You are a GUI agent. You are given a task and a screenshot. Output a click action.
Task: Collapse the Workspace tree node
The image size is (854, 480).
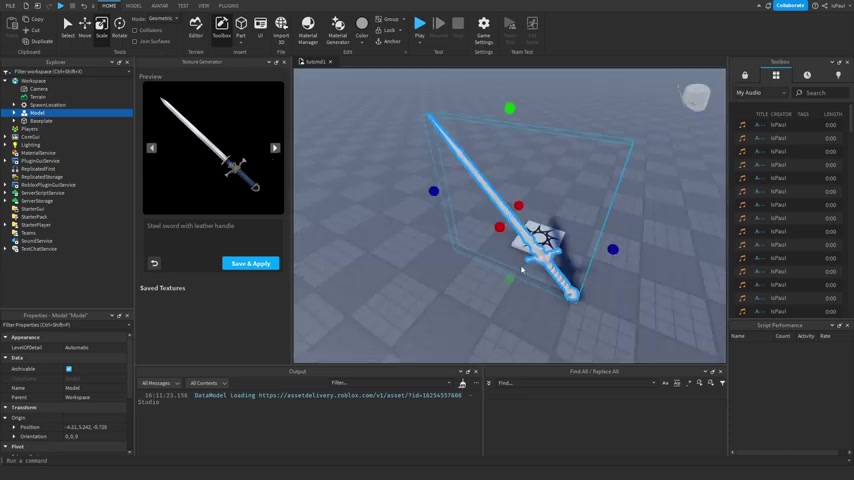tap(5, 81)
